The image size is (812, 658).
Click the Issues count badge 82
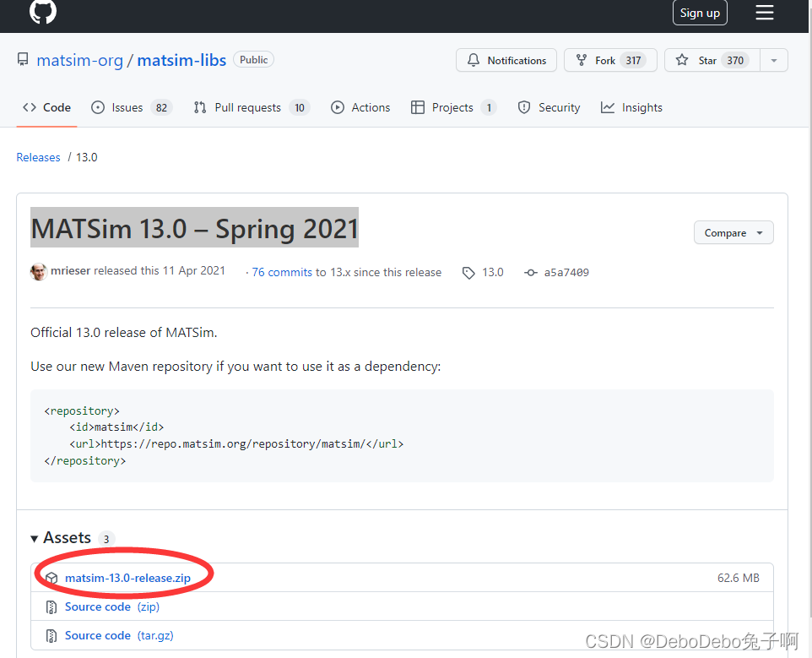pos(161,108)
